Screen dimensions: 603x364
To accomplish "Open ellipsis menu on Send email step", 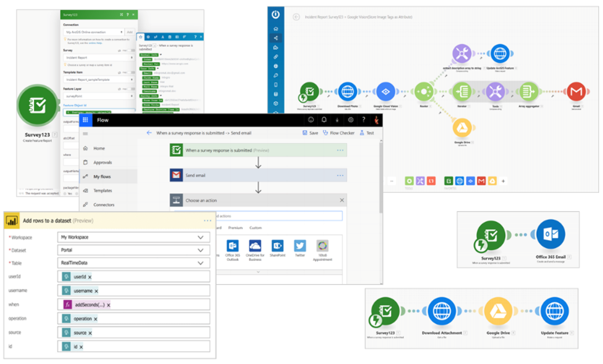I will click(x=340, y=175).
